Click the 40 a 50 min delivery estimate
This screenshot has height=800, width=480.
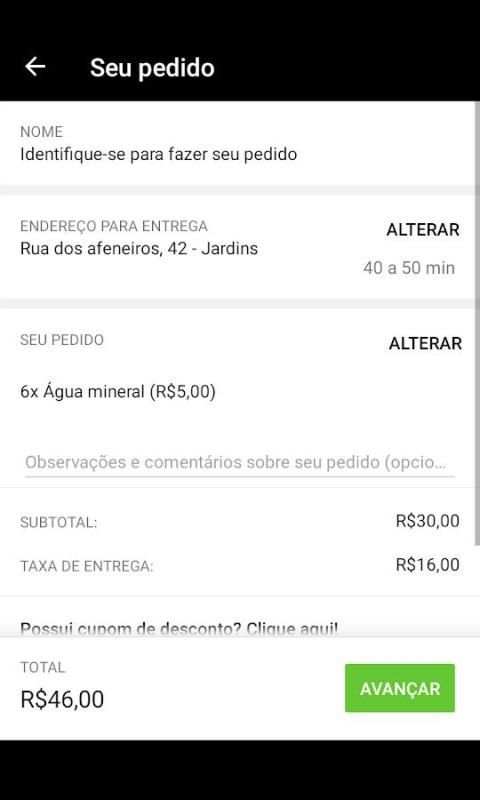click(x=409, y=268)
